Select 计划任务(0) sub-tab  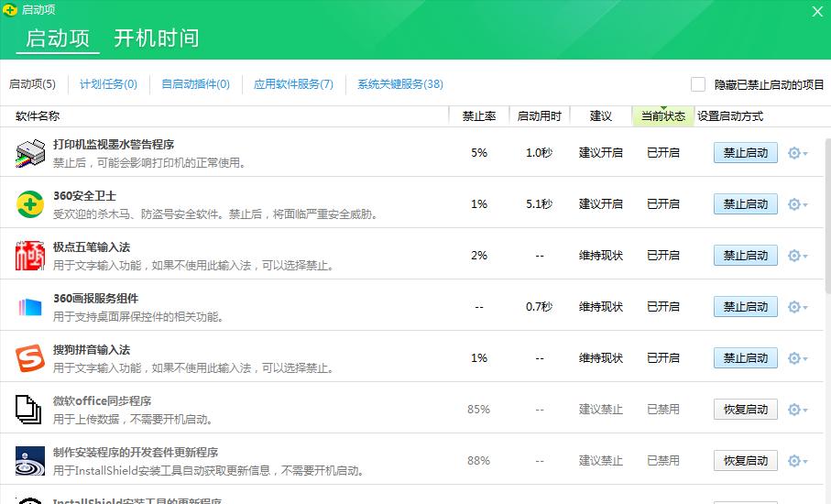pyautogui.click(x=109, y=84)
